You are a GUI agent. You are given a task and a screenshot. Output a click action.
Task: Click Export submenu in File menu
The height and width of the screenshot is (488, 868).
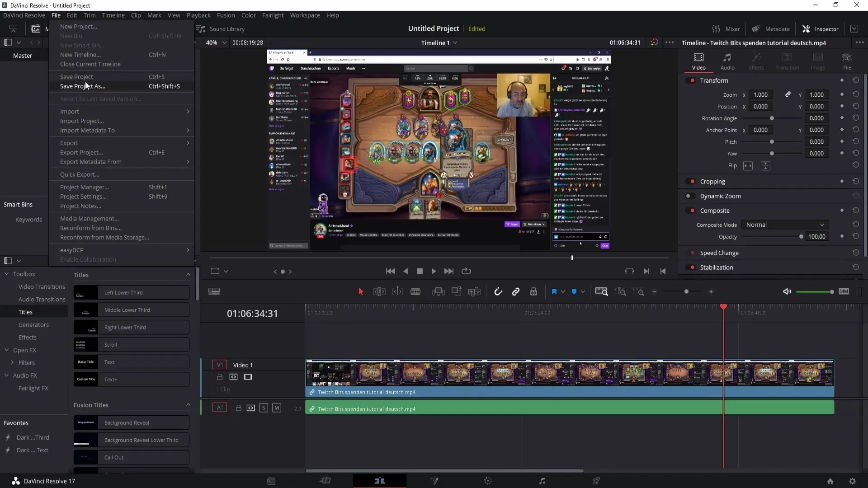[x=69, y=142]
